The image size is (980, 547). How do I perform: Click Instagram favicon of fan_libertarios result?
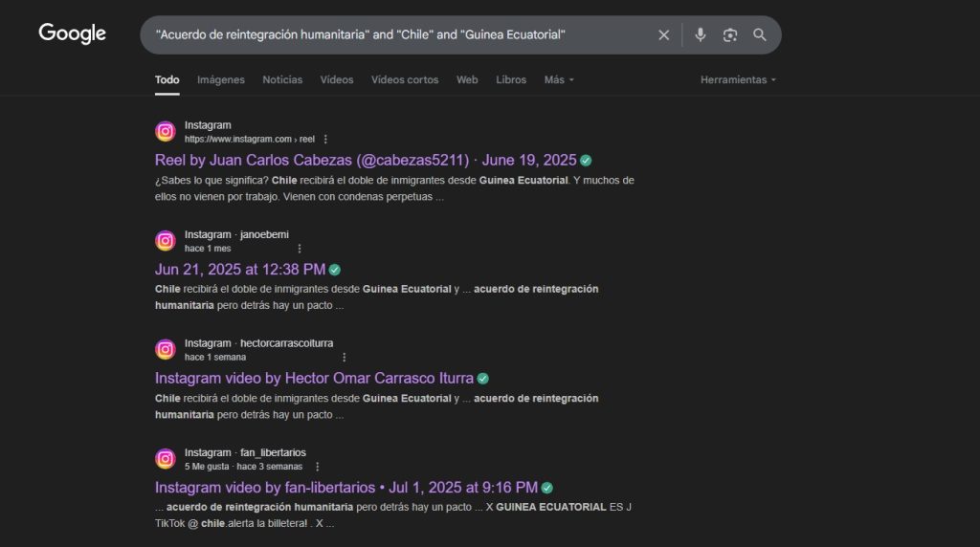(166, 459)
